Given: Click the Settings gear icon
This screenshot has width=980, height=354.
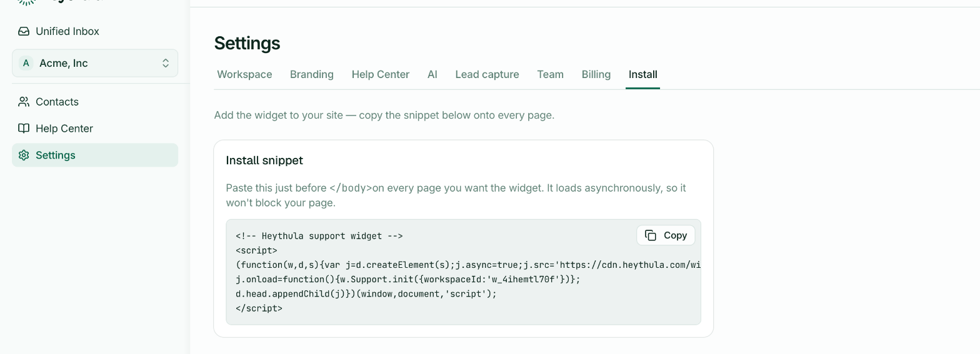Looking at the screenshot, I should (24, 155).
